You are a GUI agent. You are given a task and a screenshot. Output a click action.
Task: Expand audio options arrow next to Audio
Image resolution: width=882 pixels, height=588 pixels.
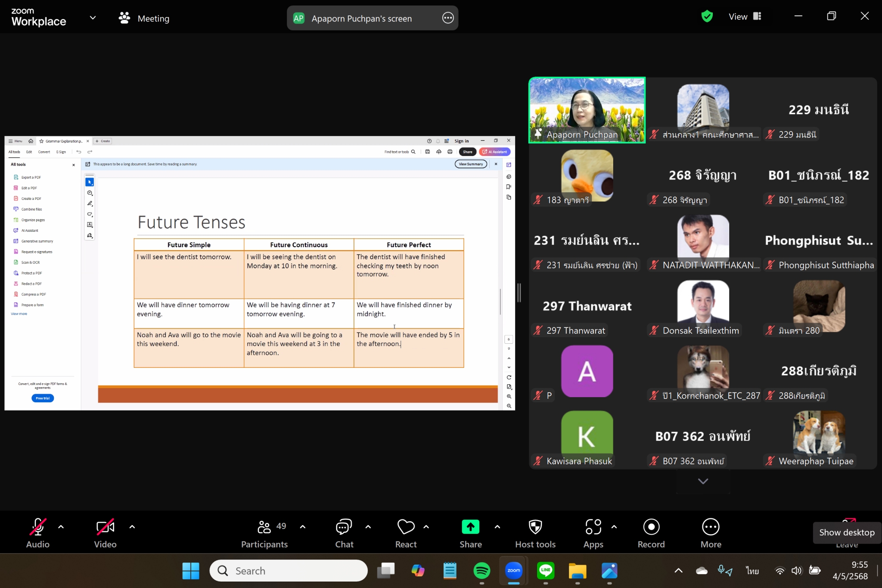(61, 526)
